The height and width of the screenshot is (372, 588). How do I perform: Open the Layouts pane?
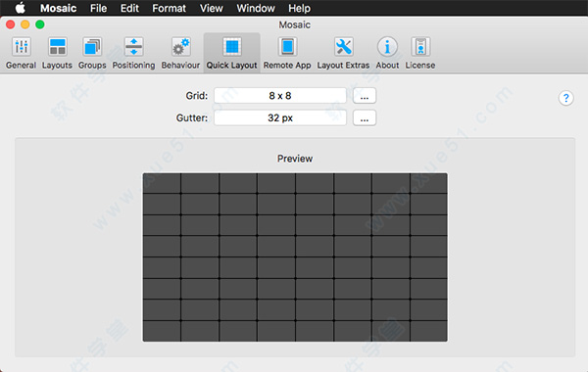tap(57, 53)
